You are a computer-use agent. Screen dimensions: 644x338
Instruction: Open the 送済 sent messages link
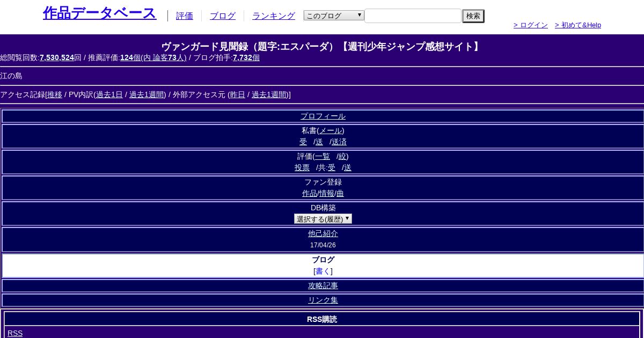coord(339,142)
